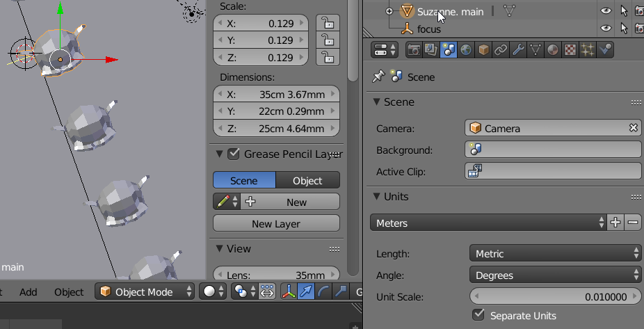Select the rotate manipulator arc
644x329 pixels.
[x=323, y=292]
